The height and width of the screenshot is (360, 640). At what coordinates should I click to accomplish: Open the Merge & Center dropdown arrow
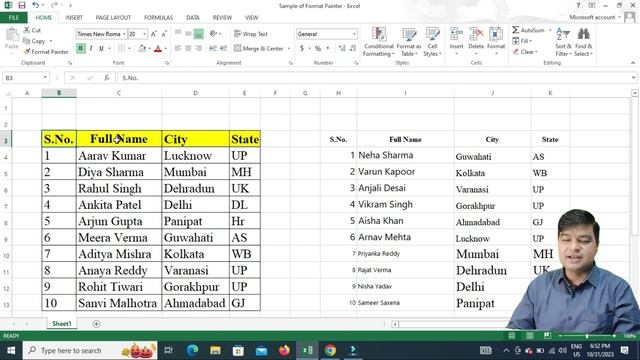289,48
